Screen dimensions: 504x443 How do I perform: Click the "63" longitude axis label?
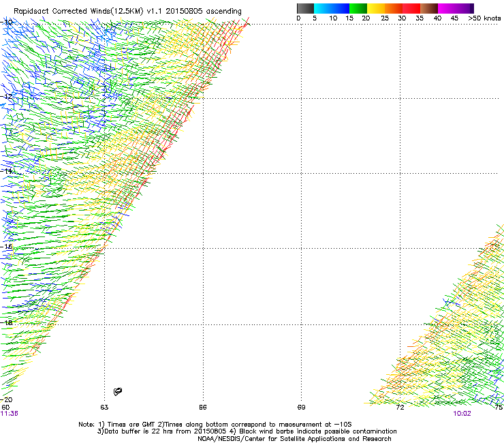[x=104, y=408]
